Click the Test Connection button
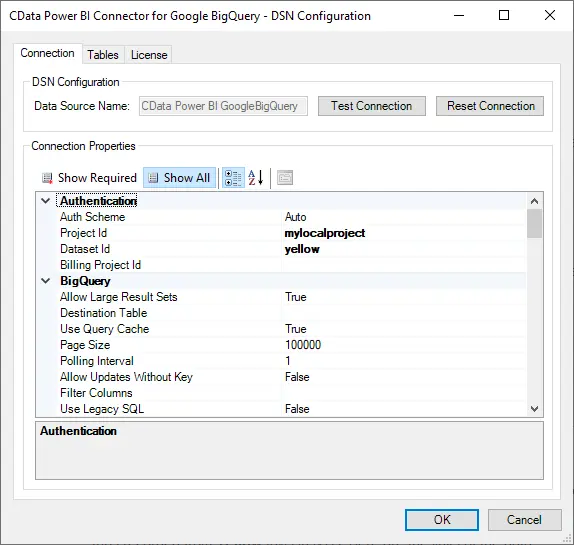This screenshot has width=574, height=545. [372, 106]
